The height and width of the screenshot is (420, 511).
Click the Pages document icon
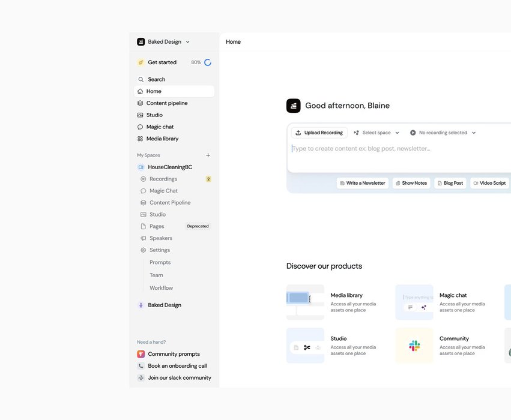[x=143, y=226]
